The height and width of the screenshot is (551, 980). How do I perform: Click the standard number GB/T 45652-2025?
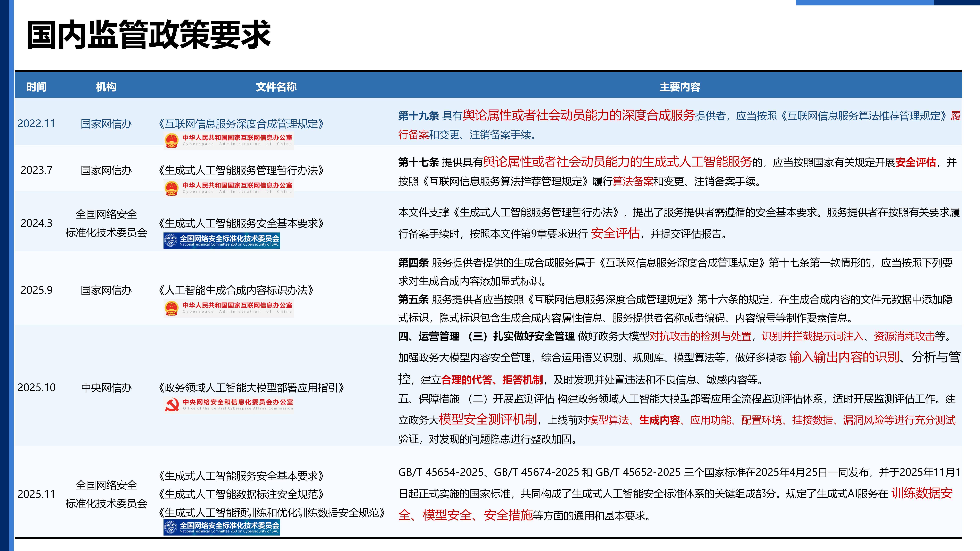[638, 472]
